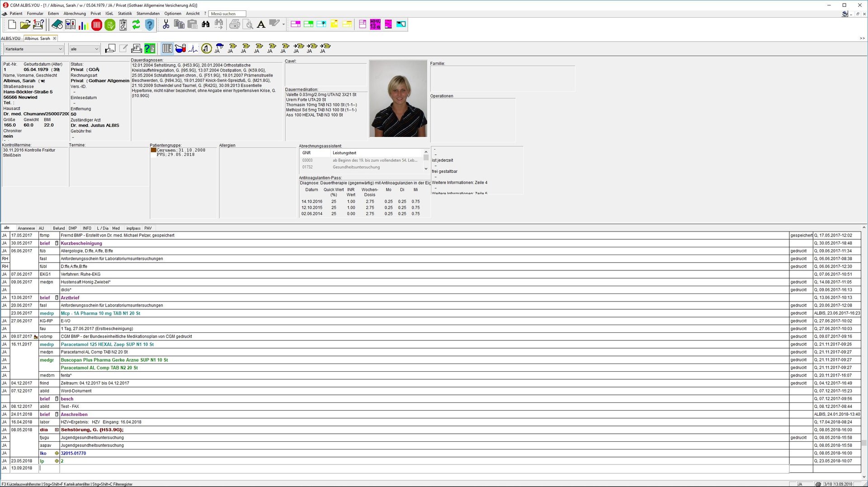
Task: Click into the 'Menü suchen' search field
Action: pyautogui.click(x=227, y=14)
